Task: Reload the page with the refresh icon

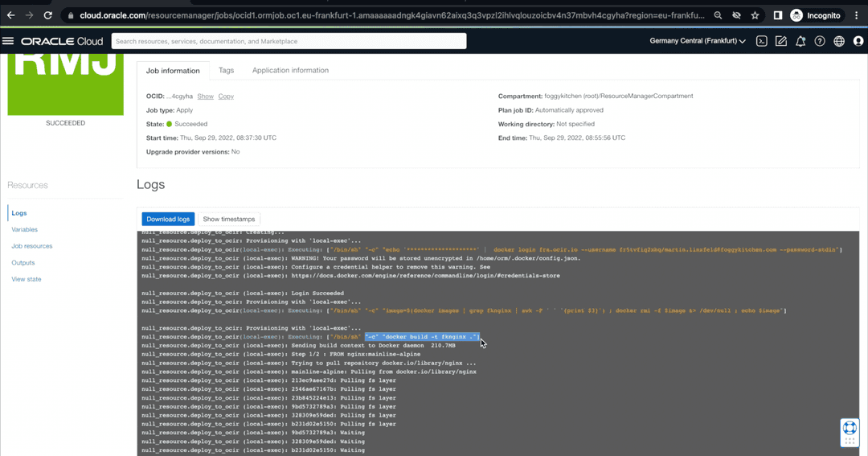Action: point(47,15)
